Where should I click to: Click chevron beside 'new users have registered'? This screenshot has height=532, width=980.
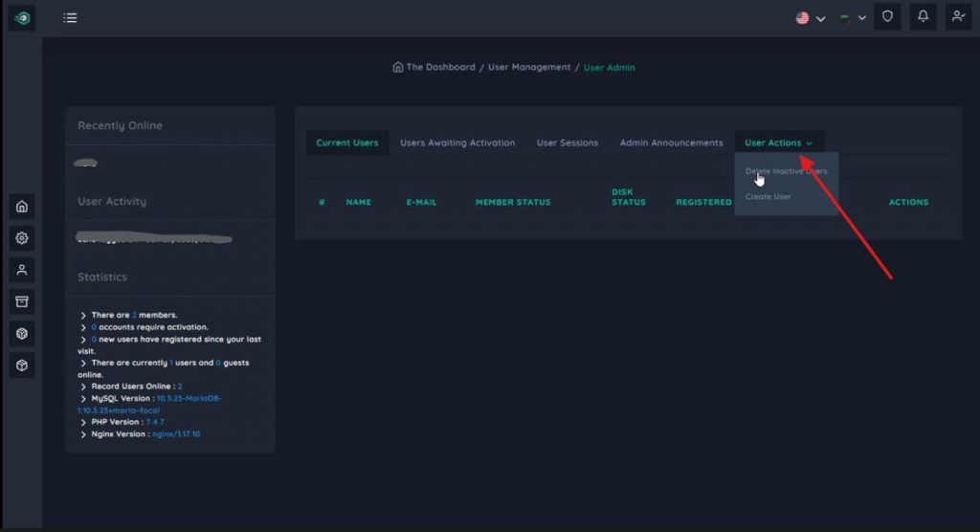[83, 340]
